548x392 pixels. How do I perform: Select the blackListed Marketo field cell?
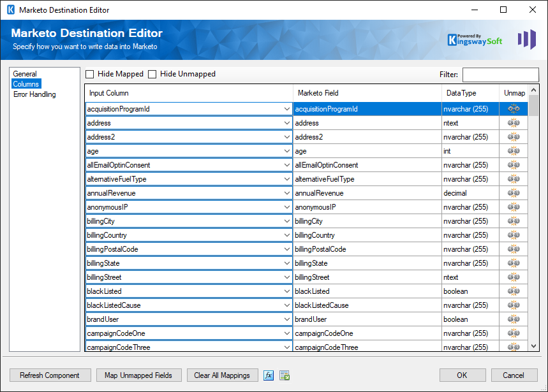pos(367,291)
